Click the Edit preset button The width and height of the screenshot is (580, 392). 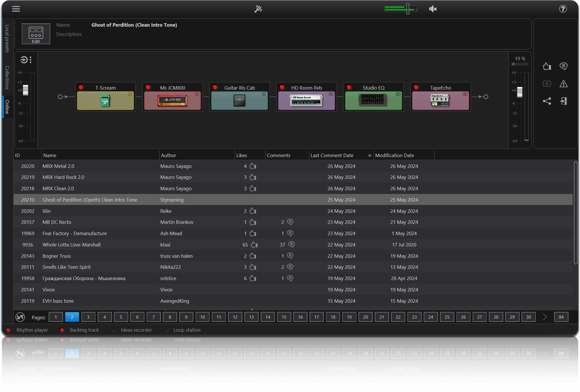(36, 34)
